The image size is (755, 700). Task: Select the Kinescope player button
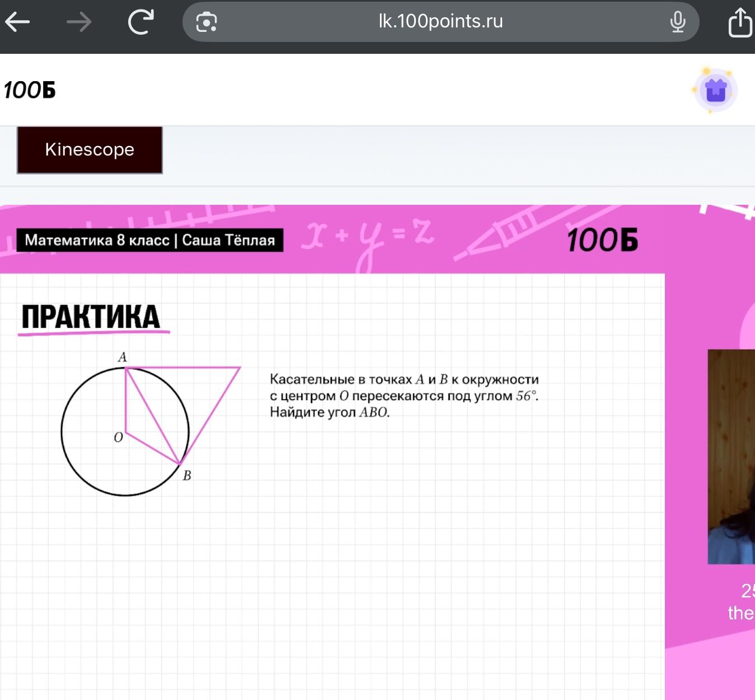[x=90, y=150]
